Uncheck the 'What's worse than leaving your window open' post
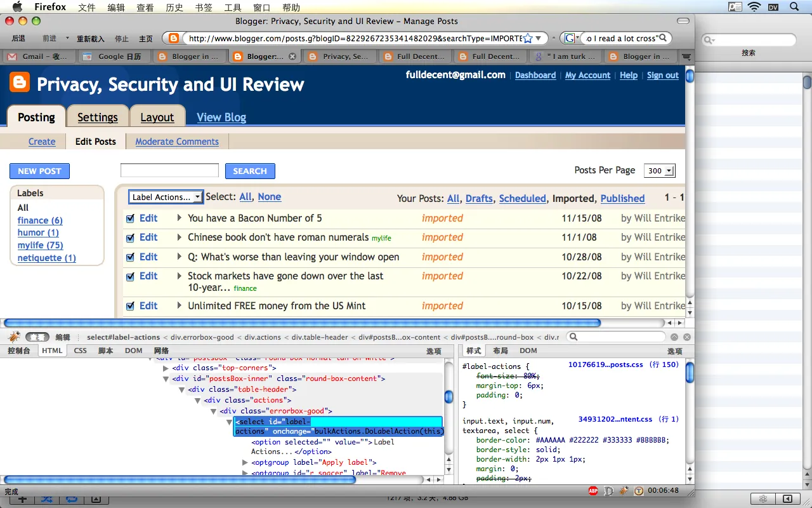 coord(130,257)
